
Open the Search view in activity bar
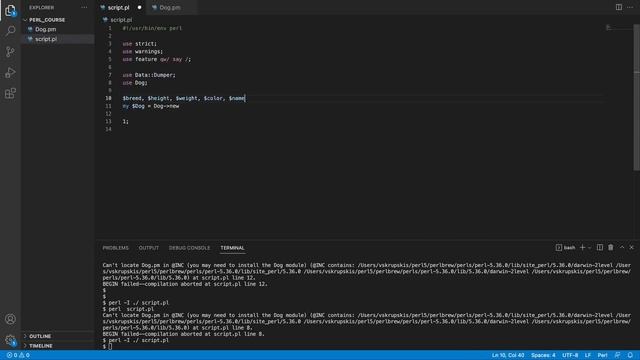(x=10, y=31)
